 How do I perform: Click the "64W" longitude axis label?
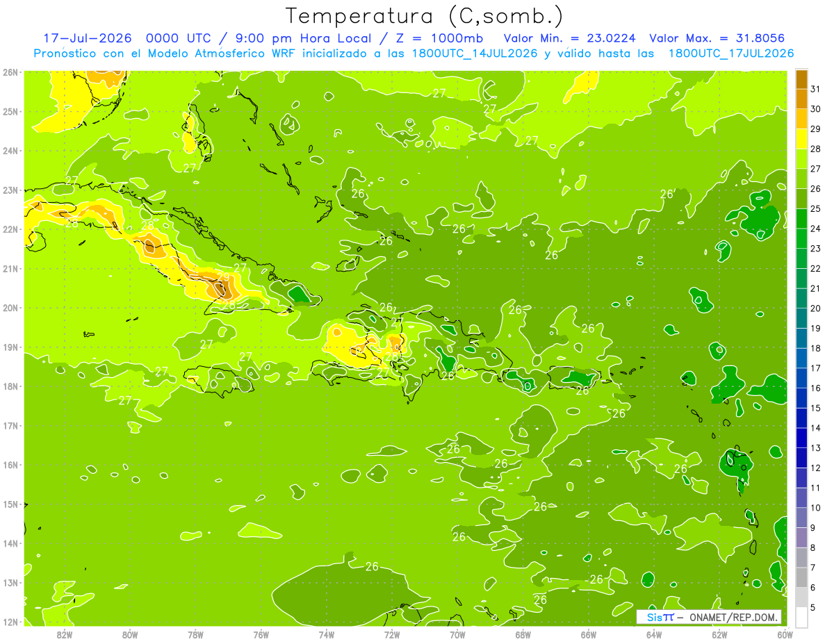click(x=654, y=635)
